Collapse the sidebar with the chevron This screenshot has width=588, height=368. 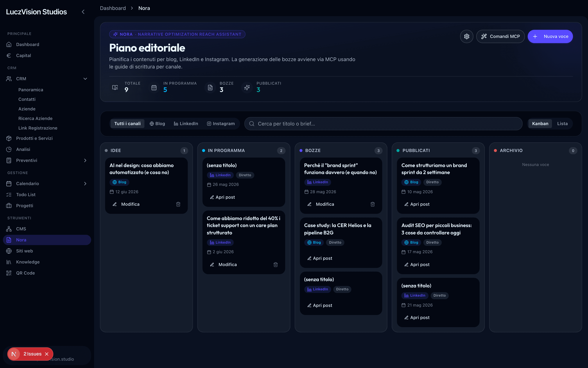(x=83, y=12)
